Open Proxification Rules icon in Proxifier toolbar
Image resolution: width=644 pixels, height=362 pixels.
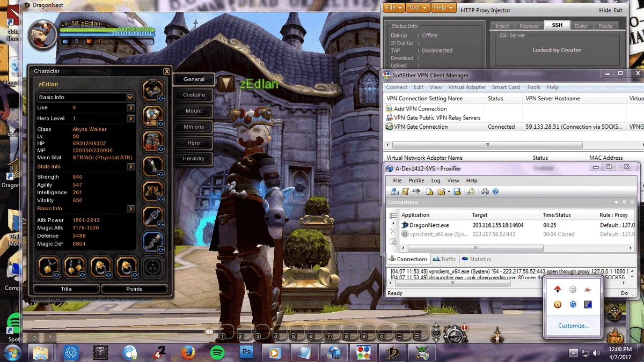pyautogui.click(x=406, y=191)
